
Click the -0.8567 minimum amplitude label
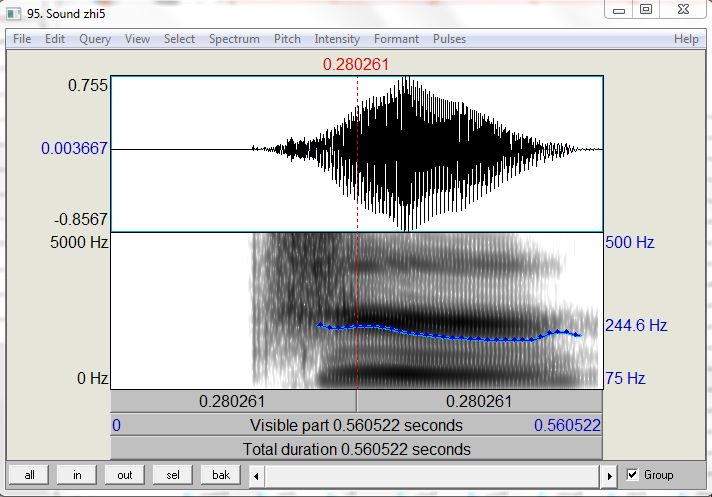tap(81, 220)
